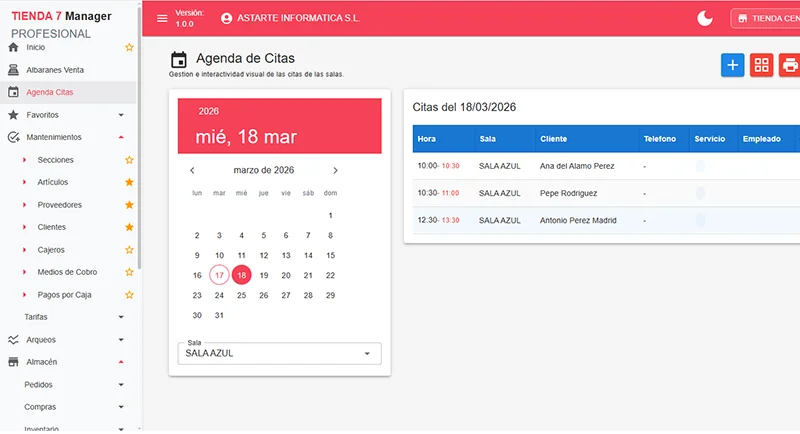Open the grid view icon button
Image resolution: width=800 pixels, height=434 pixels.
click(x=761, y=65)
